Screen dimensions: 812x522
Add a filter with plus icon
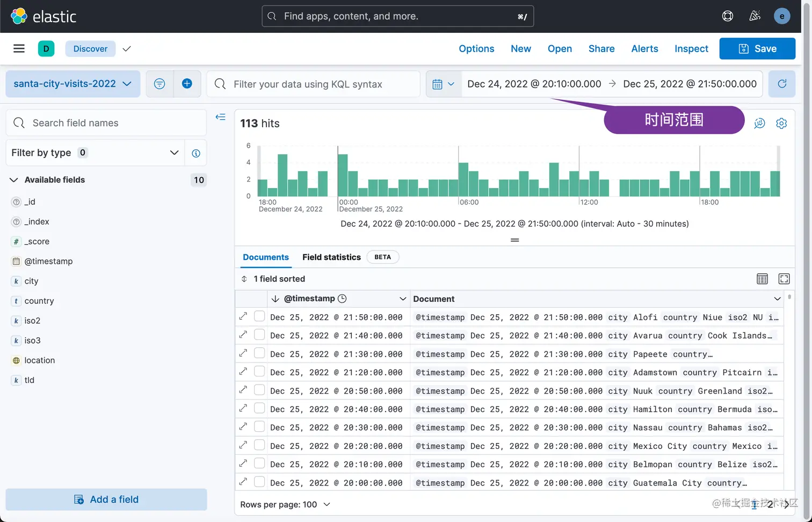pyautogui.click(x=187, y=84)
